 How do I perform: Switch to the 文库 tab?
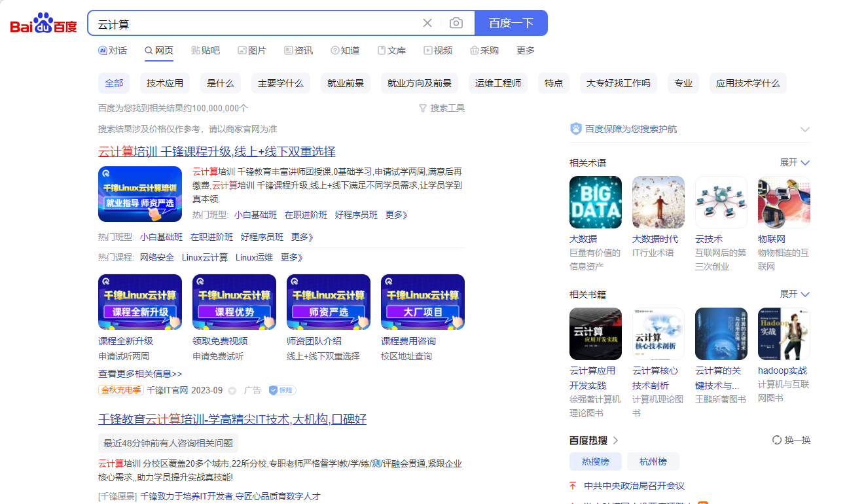pos(391,50)
